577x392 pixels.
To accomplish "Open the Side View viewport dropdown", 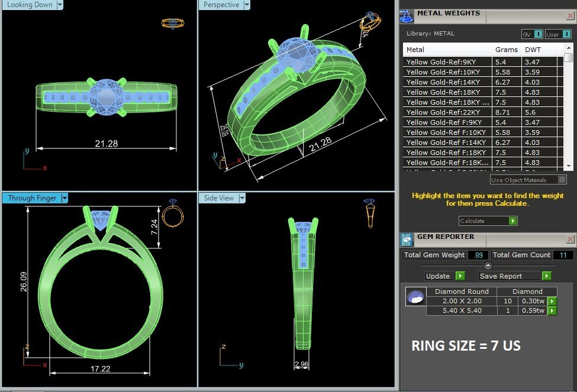I will click(241, 198).
